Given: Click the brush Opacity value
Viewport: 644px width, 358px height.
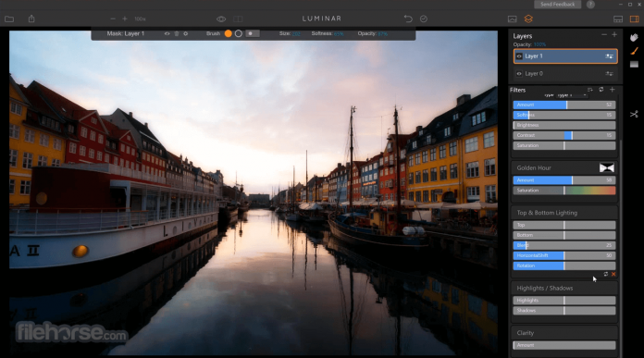Looking at the screenshot, I should coord(383,33).
